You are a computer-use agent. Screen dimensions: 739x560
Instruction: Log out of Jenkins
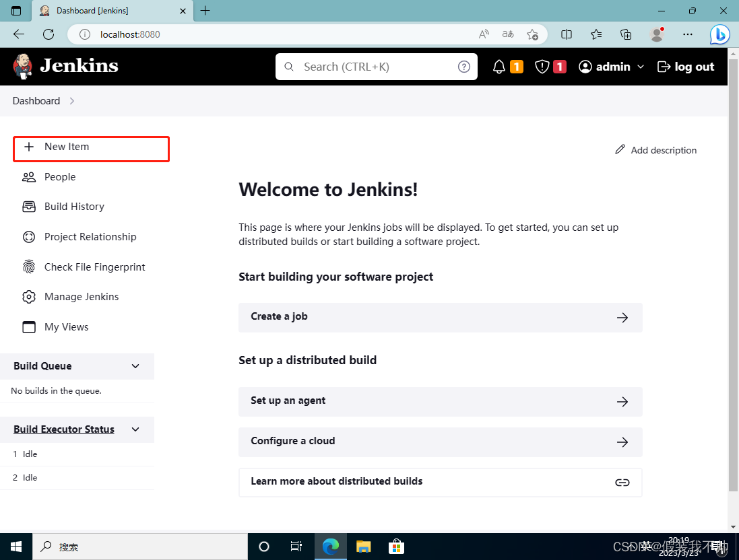(686, 67)
